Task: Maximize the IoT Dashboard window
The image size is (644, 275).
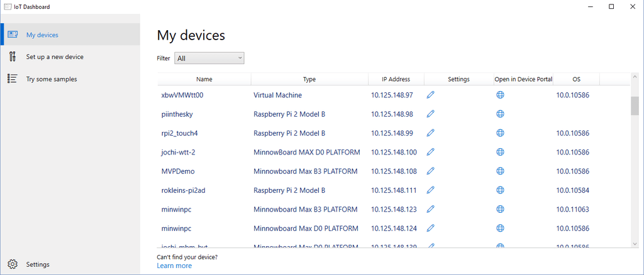Action: click(611, 6)
